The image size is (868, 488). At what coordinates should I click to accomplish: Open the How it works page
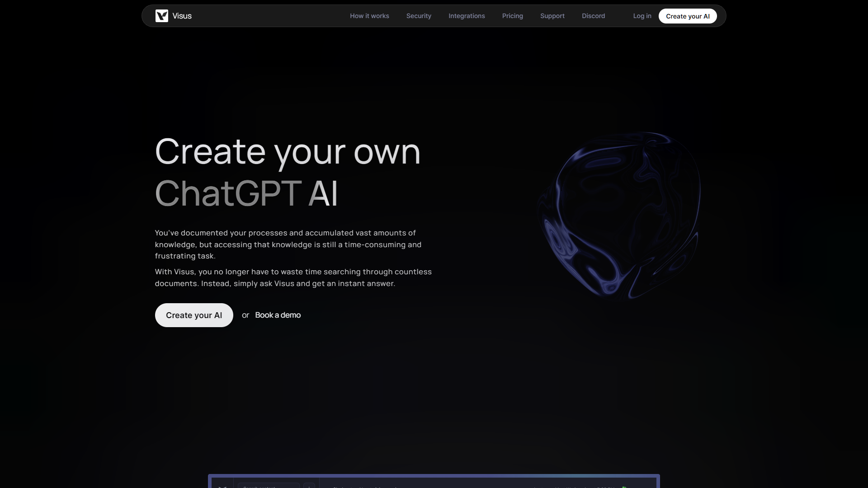[x=369, y=16]
